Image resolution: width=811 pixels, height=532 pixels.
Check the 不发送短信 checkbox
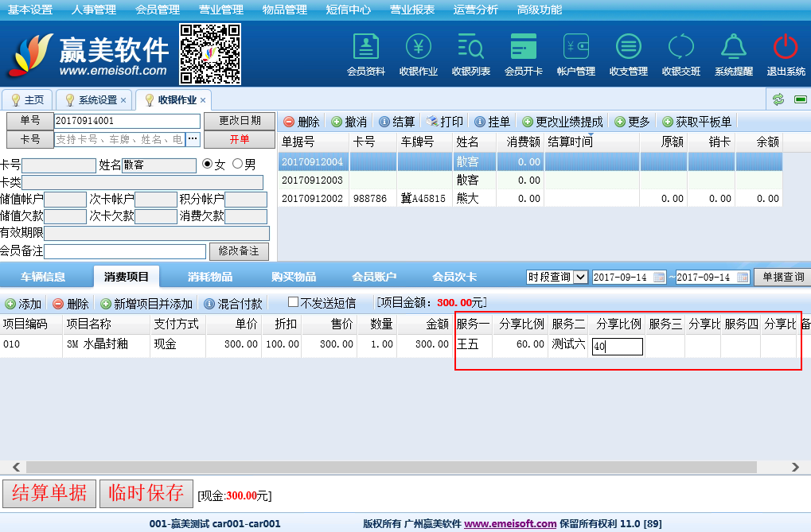293,303
